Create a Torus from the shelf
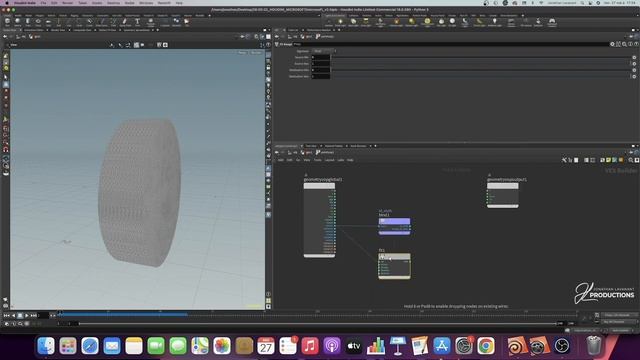Viewport: 640px width, 360px height. click(x=38, y=22)
